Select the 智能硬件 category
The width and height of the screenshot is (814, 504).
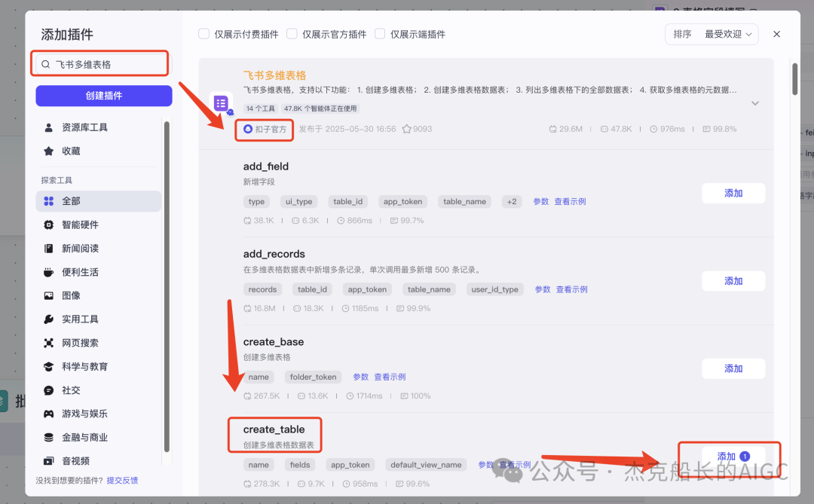pos(98,225)
